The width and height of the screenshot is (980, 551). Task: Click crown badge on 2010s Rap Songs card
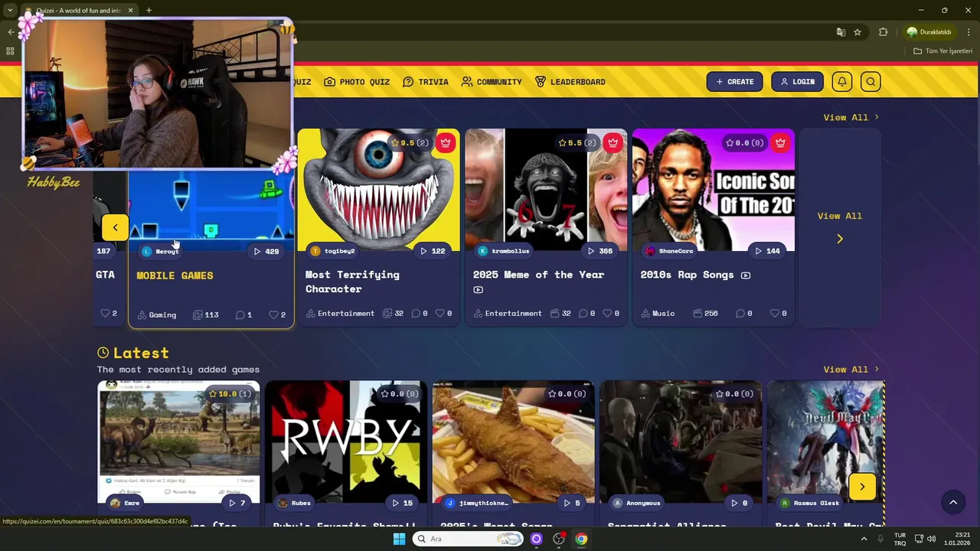click(x=780, y=142)
